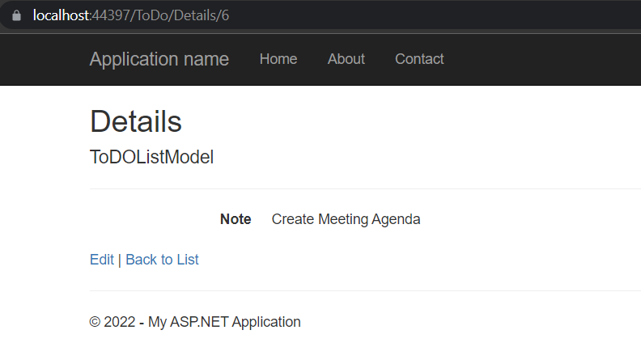Click the pipe separator after Edit
The width and height of the screenshot is (641, 364).
click(x=120, y=260)
